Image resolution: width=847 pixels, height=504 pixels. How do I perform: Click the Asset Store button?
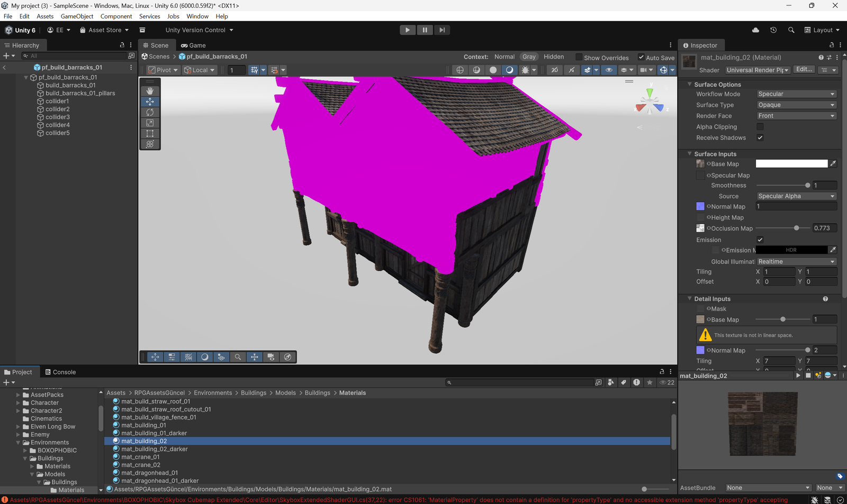104,30
